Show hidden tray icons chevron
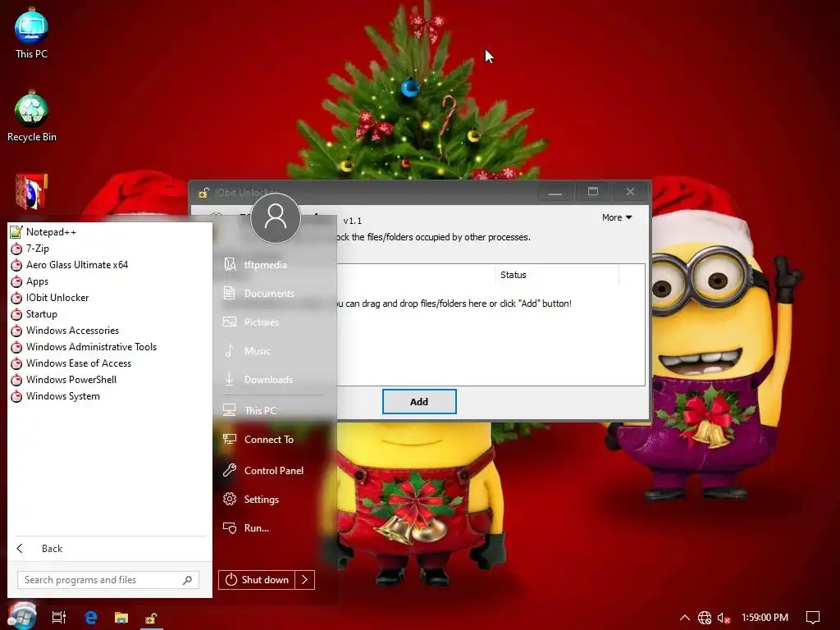Viewport: 840px width, 630px height. pos(685,618)
